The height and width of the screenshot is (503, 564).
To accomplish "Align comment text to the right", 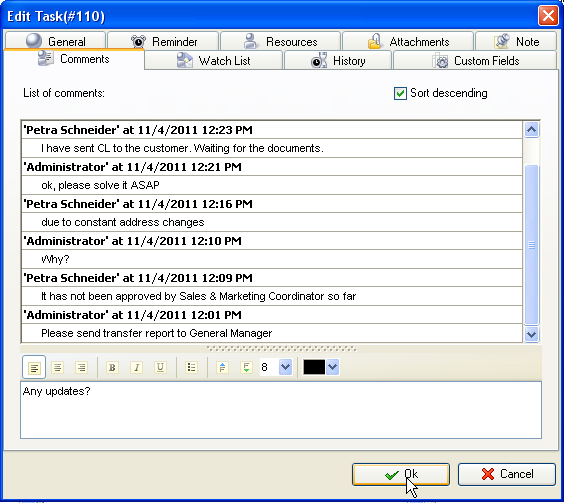I will 81,367.
